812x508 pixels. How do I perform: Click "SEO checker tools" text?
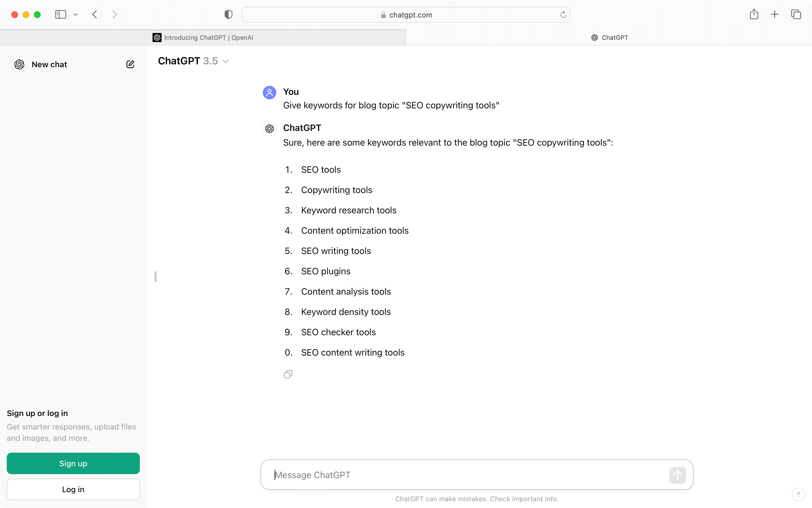pos(338,332)
